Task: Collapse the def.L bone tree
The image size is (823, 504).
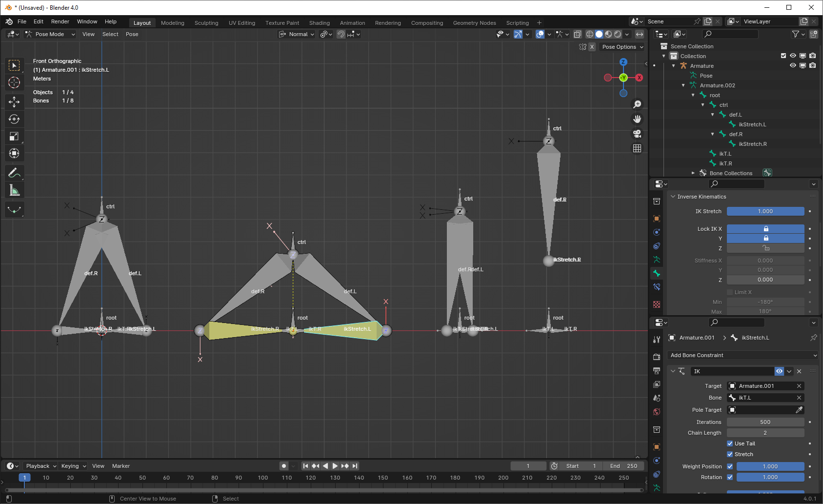Action: click(x=713, y=115)
